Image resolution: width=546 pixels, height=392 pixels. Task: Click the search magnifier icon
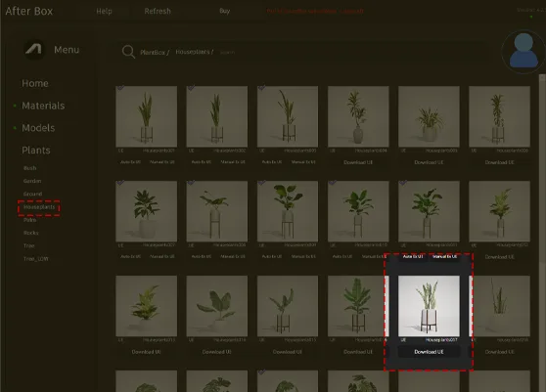[x=128, y=52]
